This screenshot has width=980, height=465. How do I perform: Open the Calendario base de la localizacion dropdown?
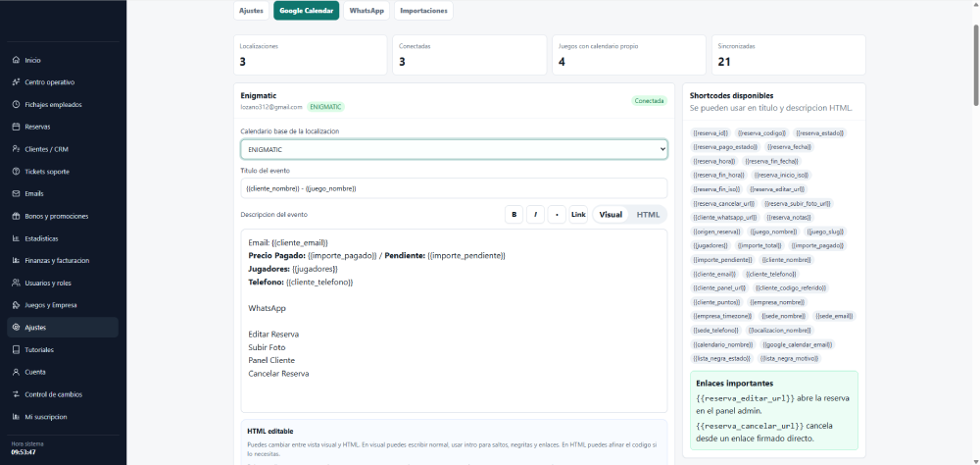pyautogui.click(x=454, y=149)
